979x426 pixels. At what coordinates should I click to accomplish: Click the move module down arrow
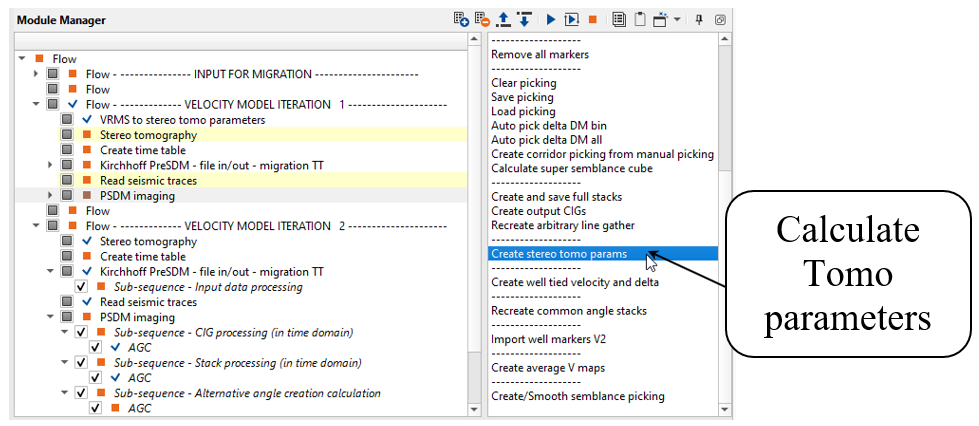tap(524, 19)
